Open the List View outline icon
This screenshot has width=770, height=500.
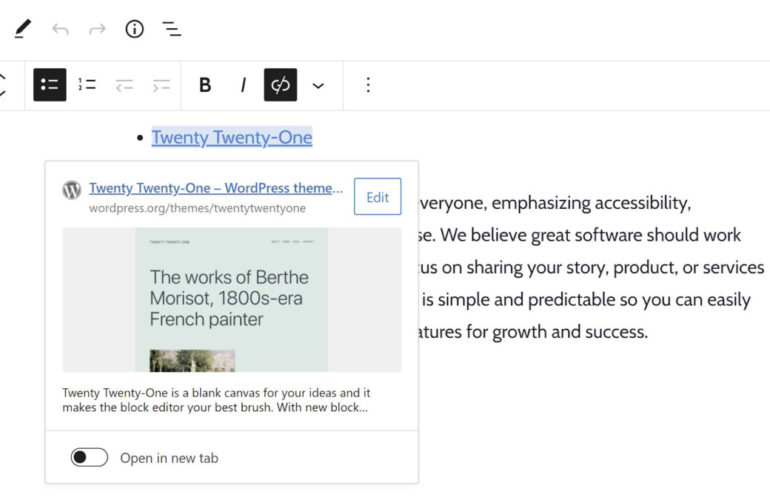point(172,29)
